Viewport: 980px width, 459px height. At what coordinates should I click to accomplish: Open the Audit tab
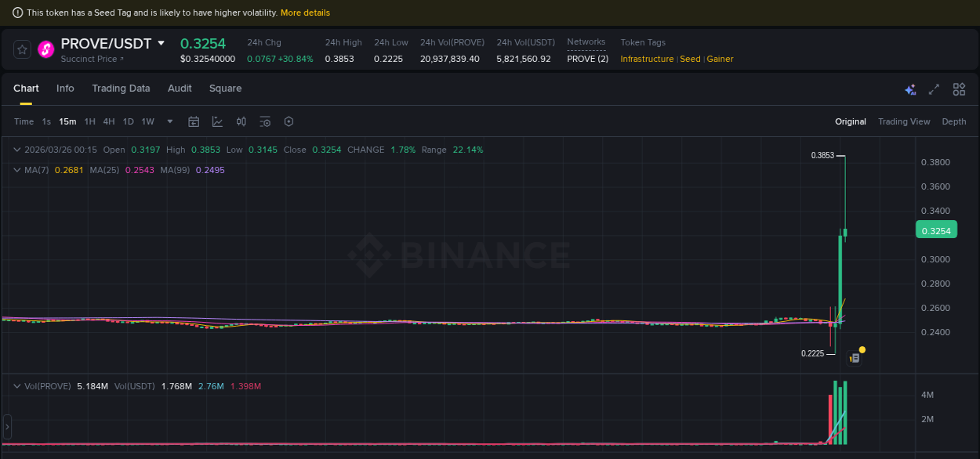(x=180, y=89)
